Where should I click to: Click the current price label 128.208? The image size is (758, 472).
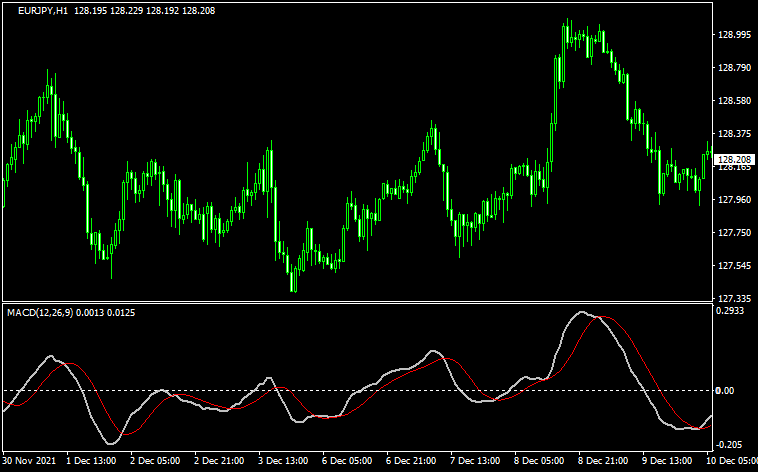click(734, 159)
